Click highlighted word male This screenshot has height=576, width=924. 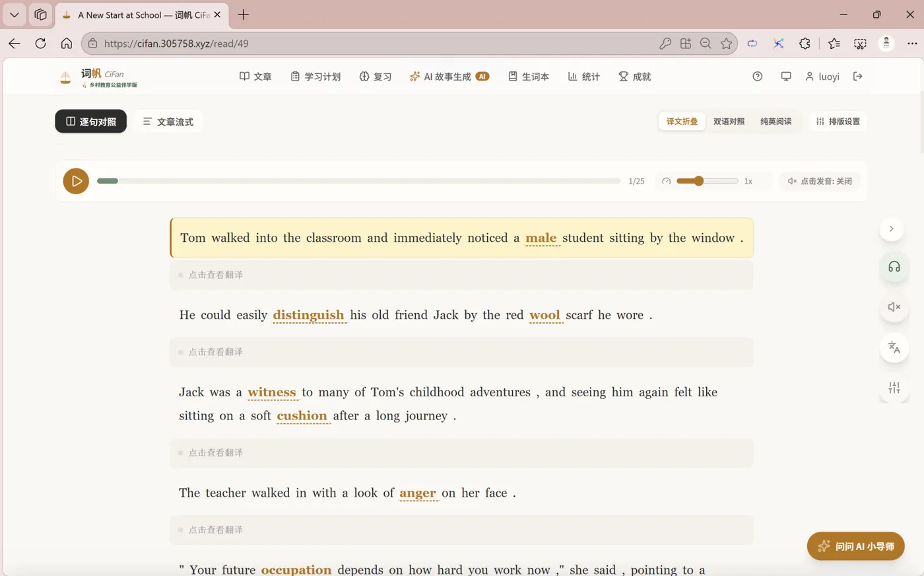(541, 238)
